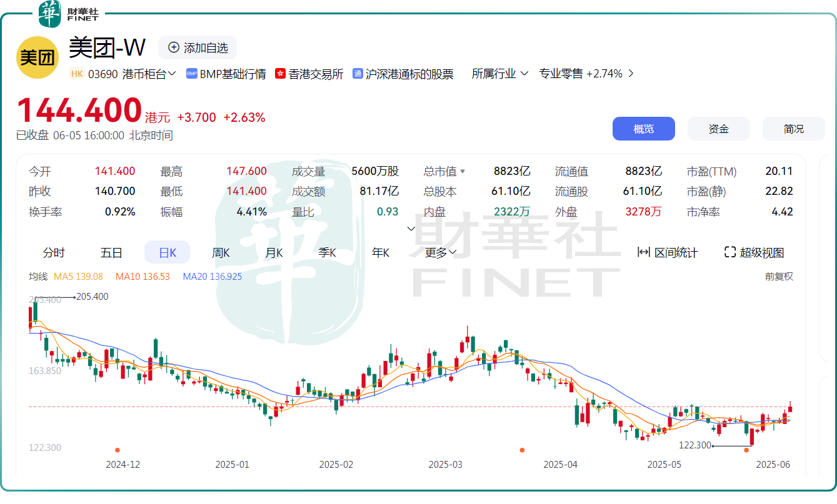The height and width of the screenshot is (504, 837).
Task: Switch to the 五日 chart tab
Action: pyautogui.click(x=111, y=252)
